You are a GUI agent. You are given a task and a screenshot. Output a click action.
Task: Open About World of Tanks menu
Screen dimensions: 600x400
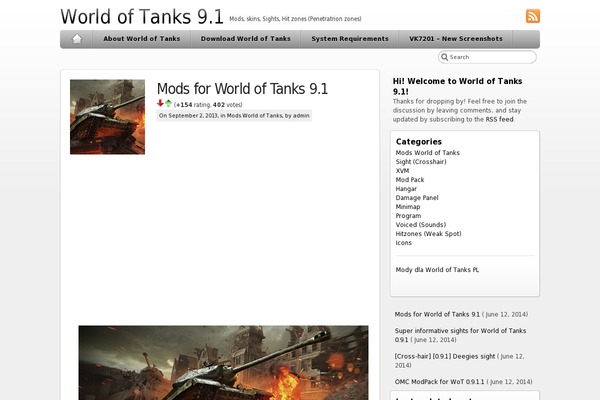142,39
